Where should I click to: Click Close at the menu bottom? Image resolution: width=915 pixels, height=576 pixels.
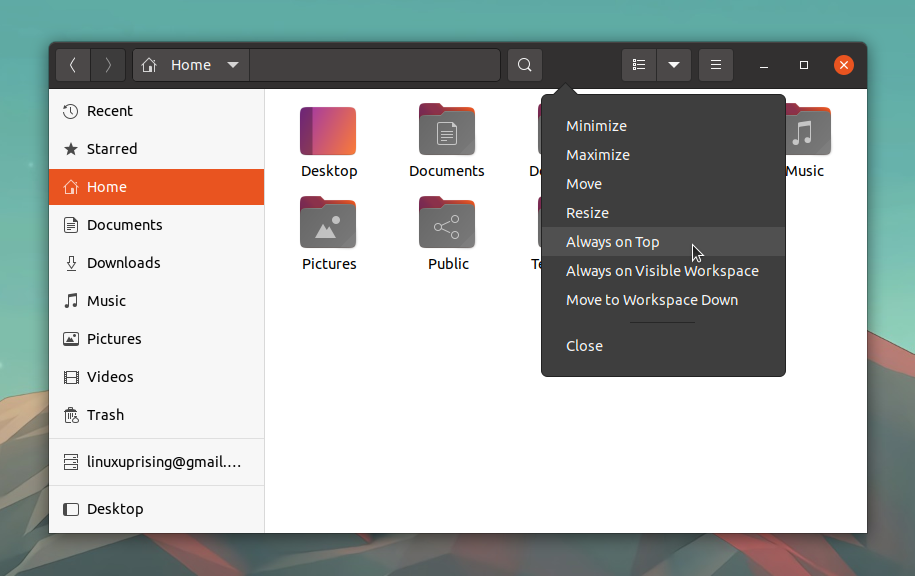pos(584,345)
